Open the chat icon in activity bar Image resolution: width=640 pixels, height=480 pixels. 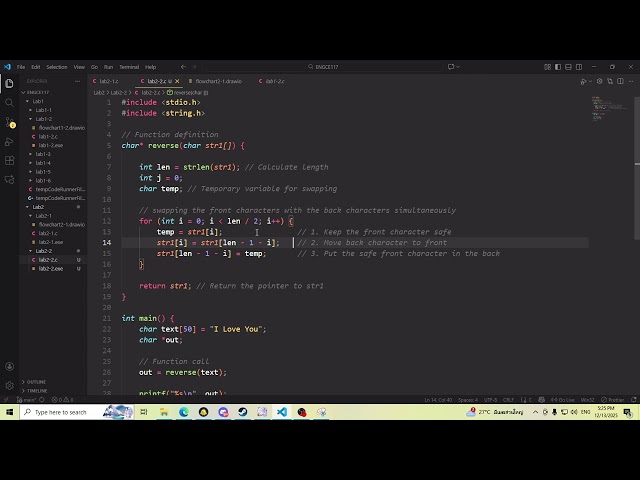[9, 180]
